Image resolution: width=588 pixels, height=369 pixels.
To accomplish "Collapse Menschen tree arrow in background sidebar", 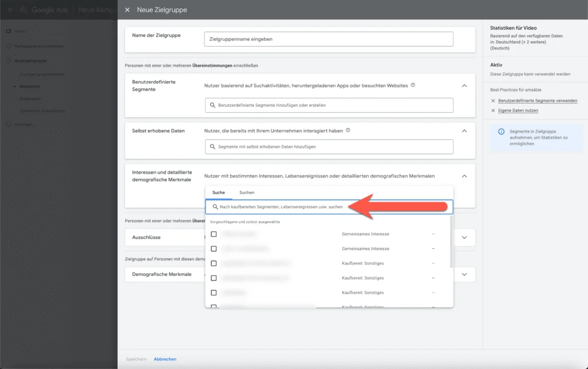I will click(14, 86).
